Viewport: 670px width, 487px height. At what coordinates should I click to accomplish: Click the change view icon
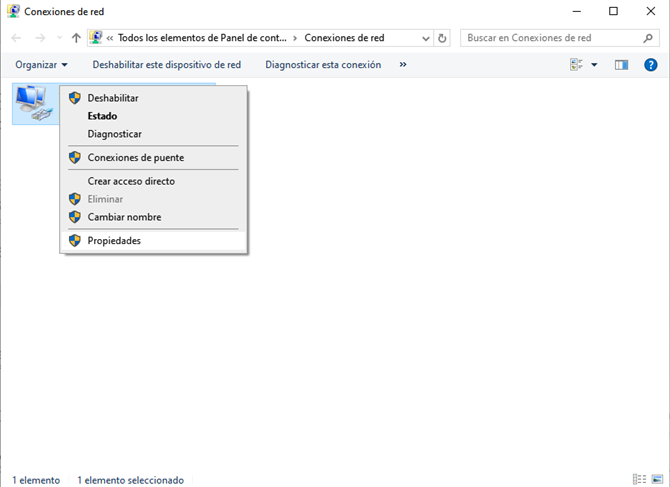coord(576,65)
